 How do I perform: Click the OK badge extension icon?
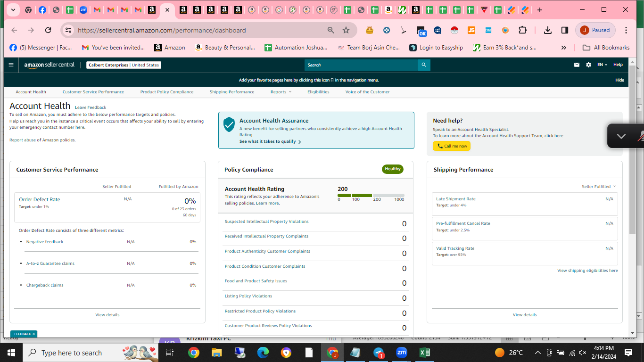coord(421,31)
